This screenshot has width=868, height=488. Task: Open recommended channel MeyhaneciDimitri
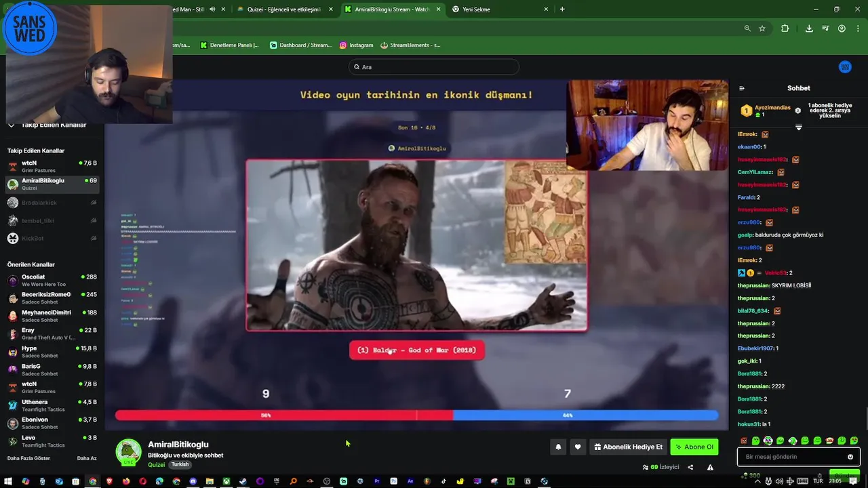coord(52,316)
